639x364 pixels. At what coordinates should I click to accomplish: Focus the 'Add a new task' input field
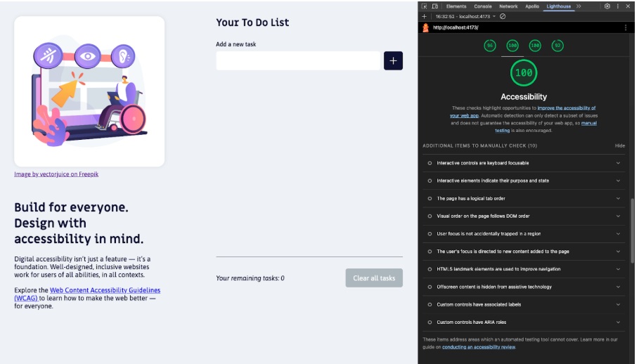pyautogui.click(x=297, y=61)
